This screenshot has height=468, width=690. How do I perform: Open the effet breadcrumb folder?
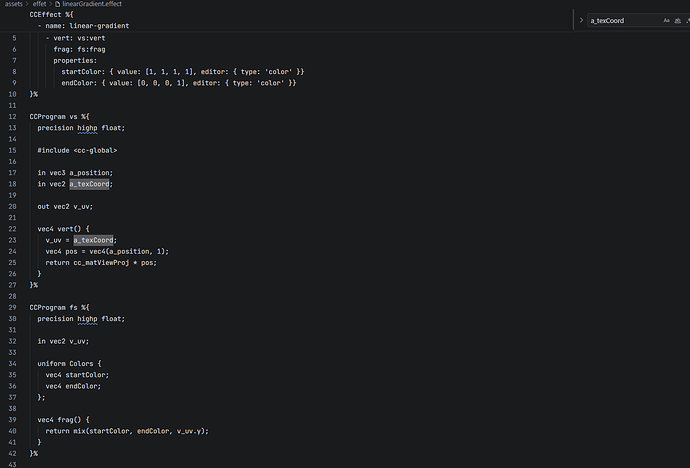pos(39,4)
